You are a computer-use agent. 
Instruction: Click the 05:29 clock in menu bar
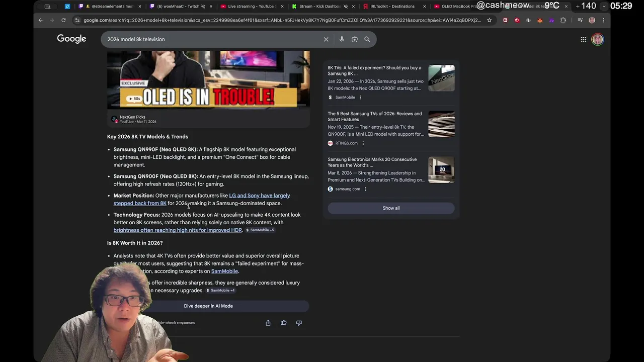click(x=621, y=6)
